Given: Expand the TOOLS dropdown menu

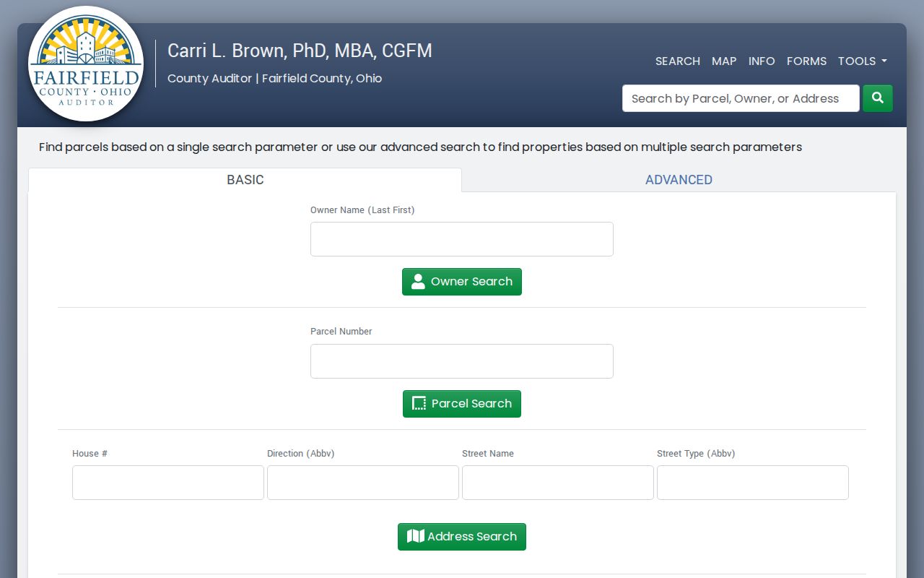Looking at the screenshot, I should (x=862, y=61).
